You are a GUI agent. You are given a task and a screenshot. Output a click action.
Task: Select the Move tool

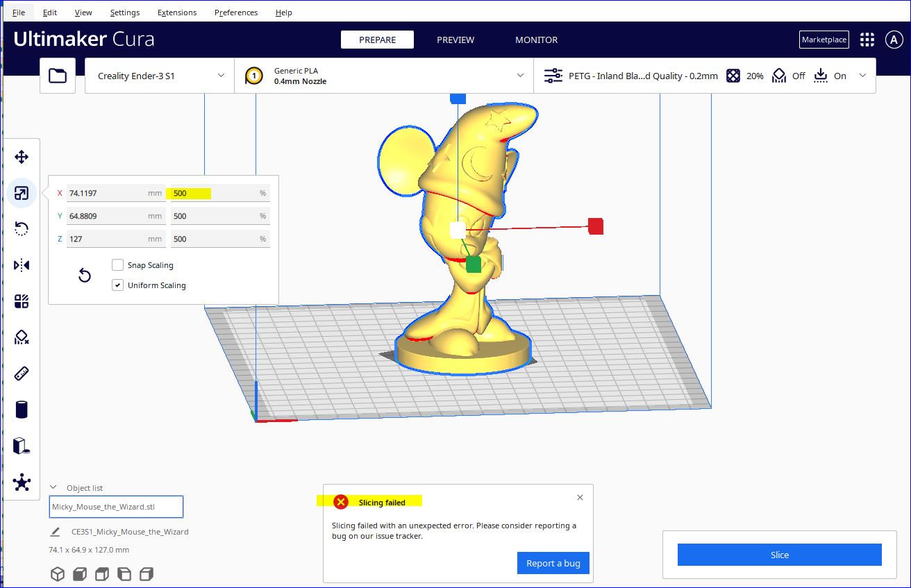[22, 157]
